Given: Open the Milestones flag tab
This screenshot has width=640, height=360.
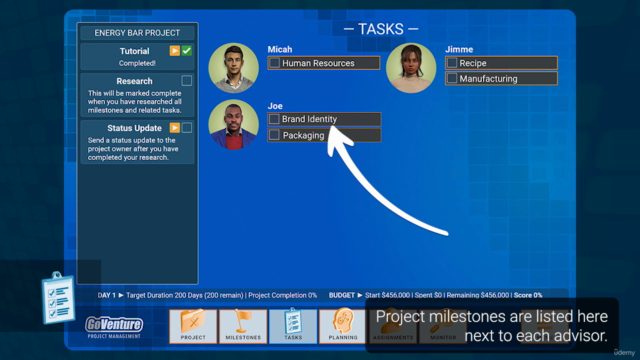Looking at the screenshot, I should coord(243,326).
